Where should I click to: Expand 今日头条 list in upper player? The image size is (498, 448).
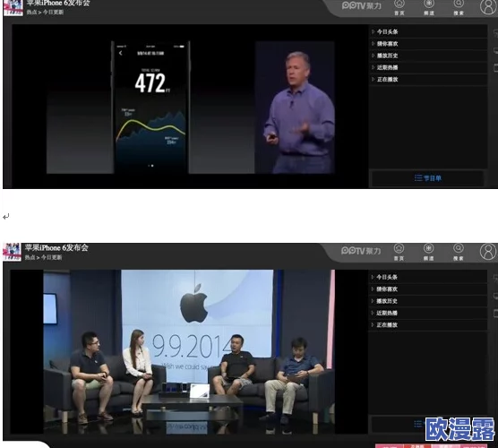pos(429,31)
